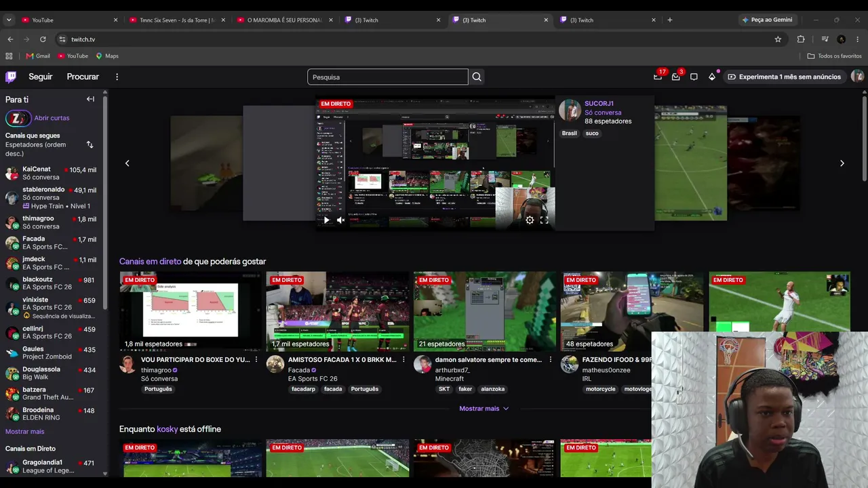Viewport: 868px width, 488px height.
Task: Sort followed channels with the arrows icon
Action: click(x=90, y=144)
